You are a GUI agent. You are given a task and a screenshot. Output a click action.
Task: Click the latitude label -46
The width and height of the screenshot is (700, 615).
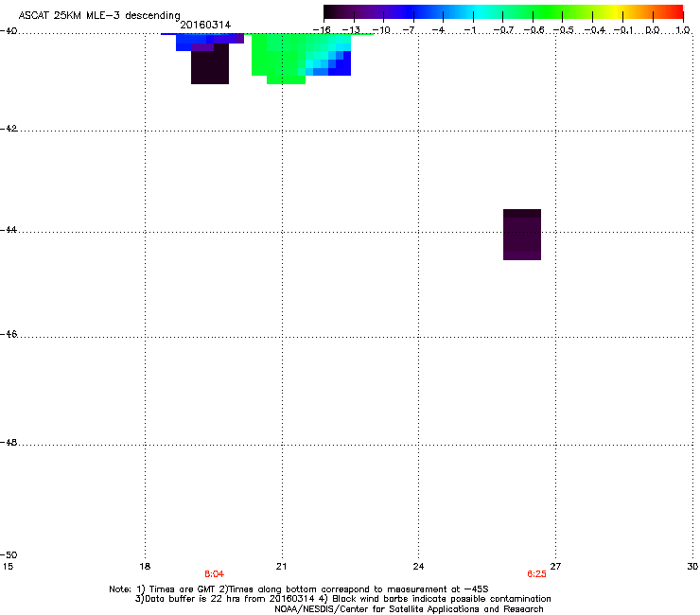[9, 335]
